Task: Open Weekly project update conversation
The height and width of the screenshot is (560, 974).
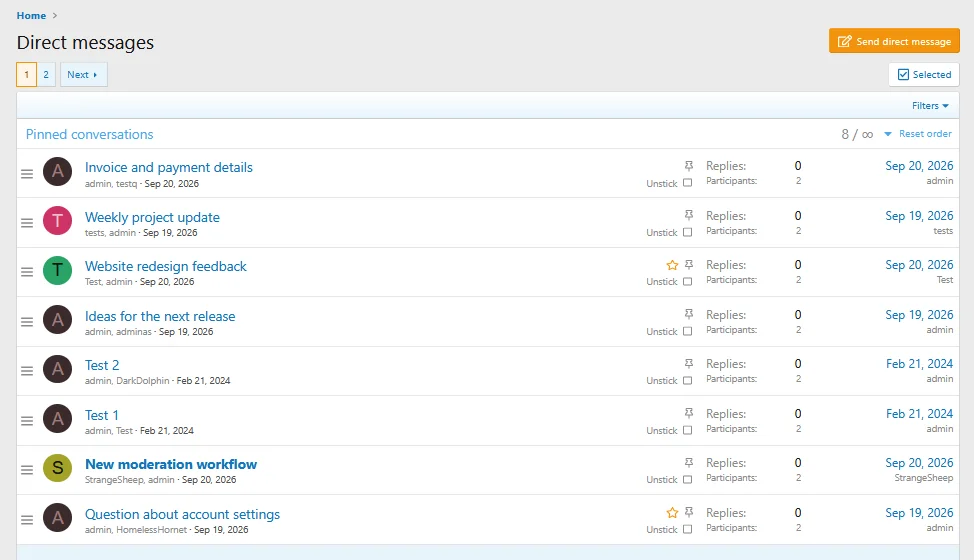Action: [x=152, y=217]
